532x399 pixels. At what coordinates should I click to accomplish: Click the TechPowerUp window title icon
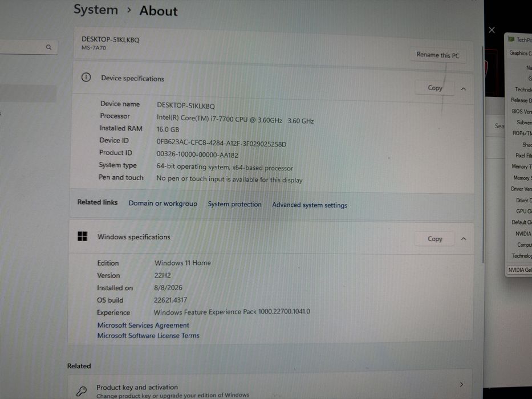click(x=511, y=39)
